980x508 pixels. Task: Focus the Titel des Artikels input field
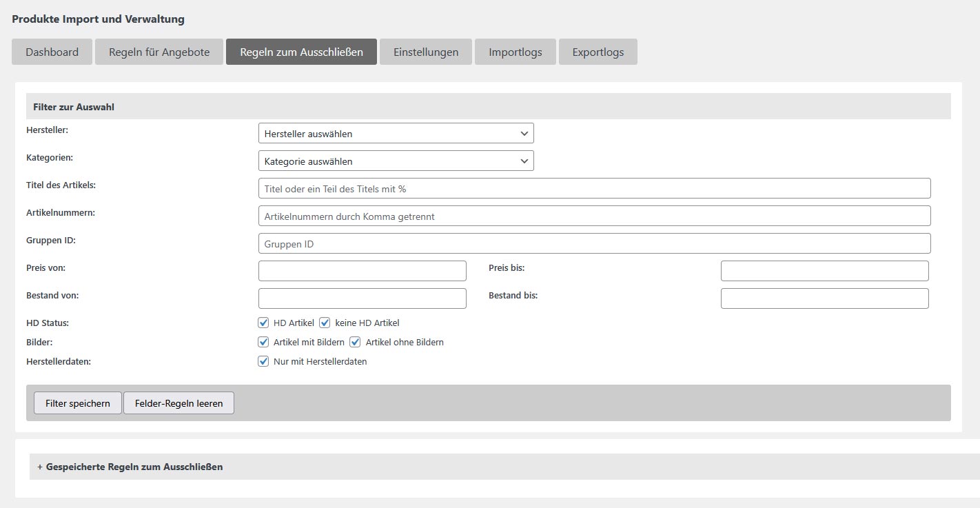click(594, 188)
